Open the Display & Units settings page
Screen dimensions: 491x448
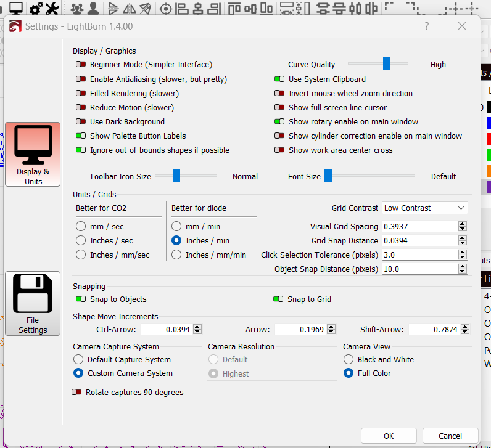coord(33,155)
